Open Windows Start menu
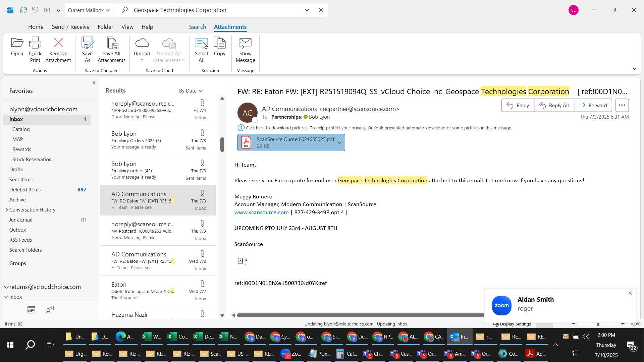644x362 pixels. point(10,345)
